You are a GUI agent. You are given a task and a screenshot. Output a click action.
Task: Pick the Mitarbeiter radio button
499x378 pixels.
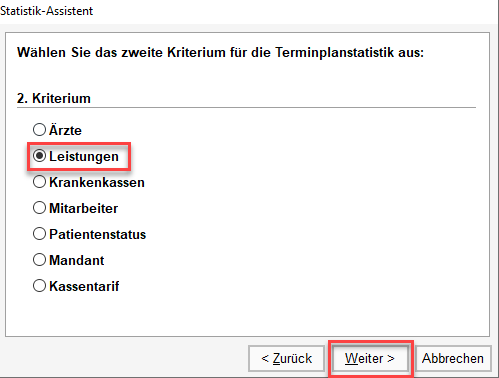pos(39,208)
